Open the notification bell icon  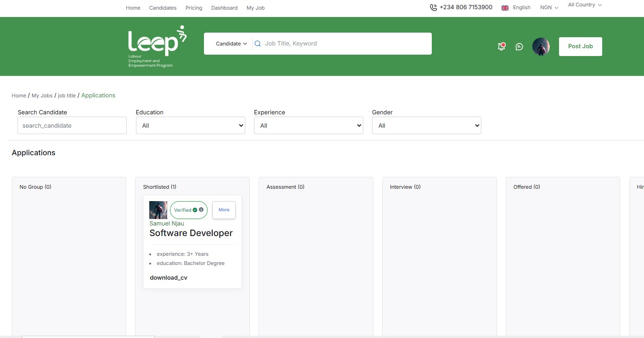pos(501,46)
